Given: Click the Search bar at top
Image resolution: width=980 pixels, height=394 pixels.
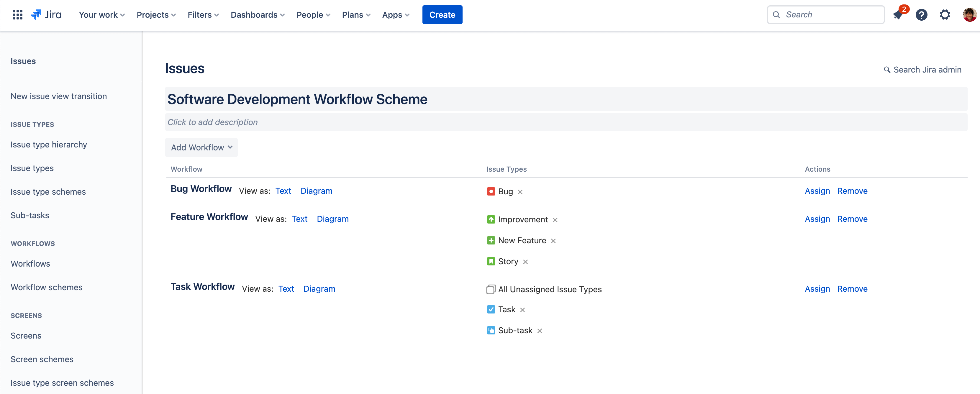Looking at the screenshot, I should [x=826, y=14].
